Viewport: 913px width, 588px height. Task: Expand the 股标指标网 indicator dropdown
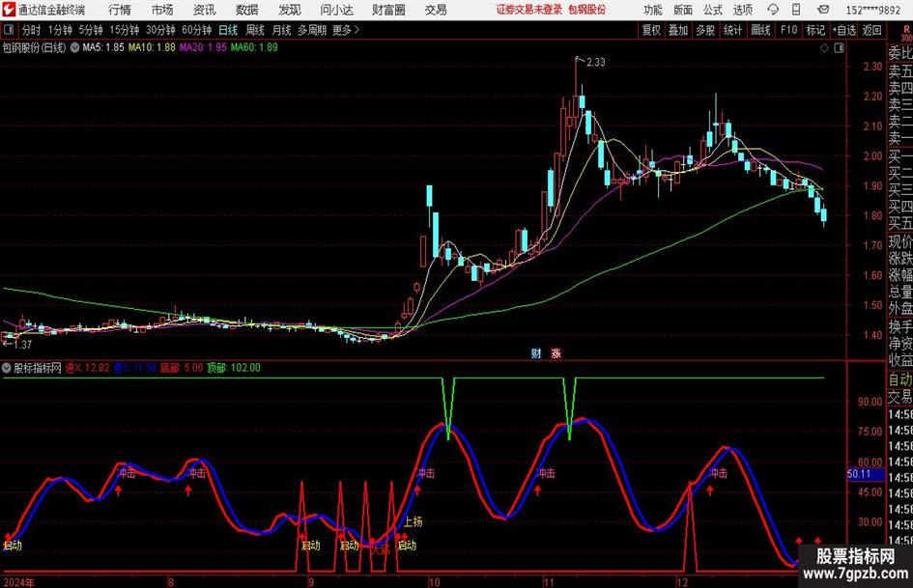7,368
